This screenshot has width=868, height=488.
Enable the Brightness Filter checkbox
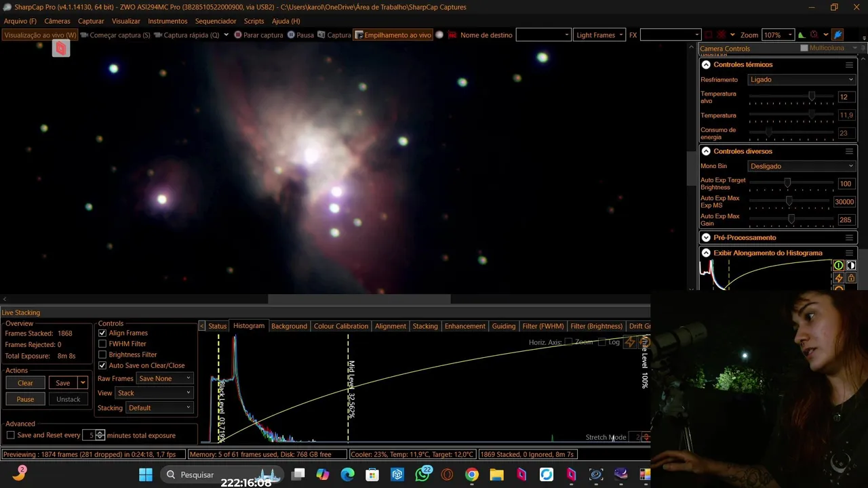click(102, 355)
